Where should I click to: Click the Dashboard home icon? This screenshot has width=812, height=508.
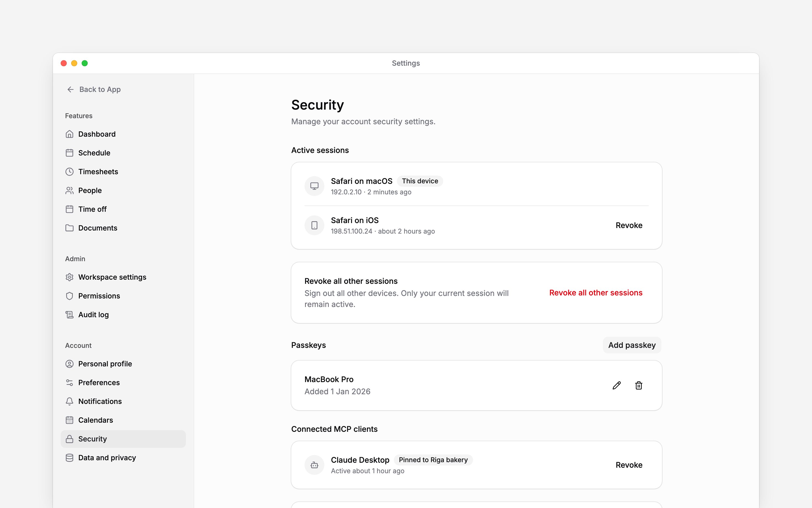click(x=70, y=134)
